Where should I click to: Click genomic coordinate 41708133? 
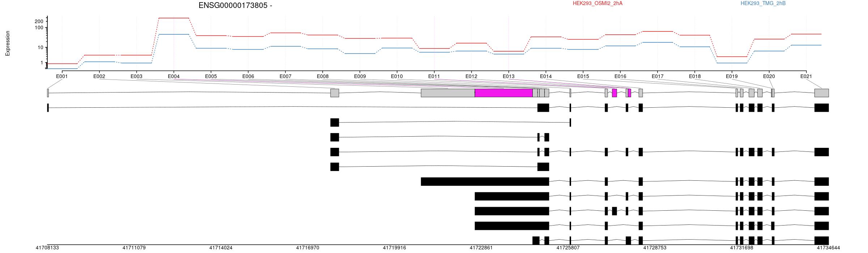coord(47,248)
